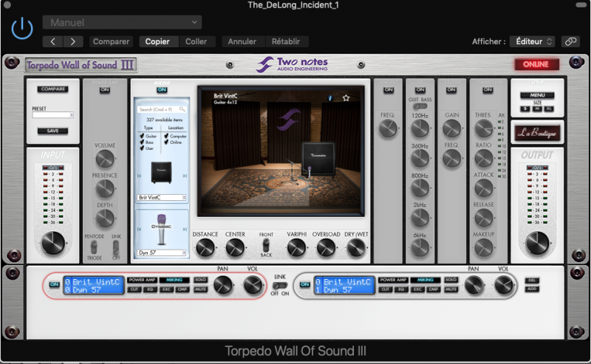The height and width of the screenshot is (364, 591).
Task: Open La Boutique store button
Action: [537, 134]
